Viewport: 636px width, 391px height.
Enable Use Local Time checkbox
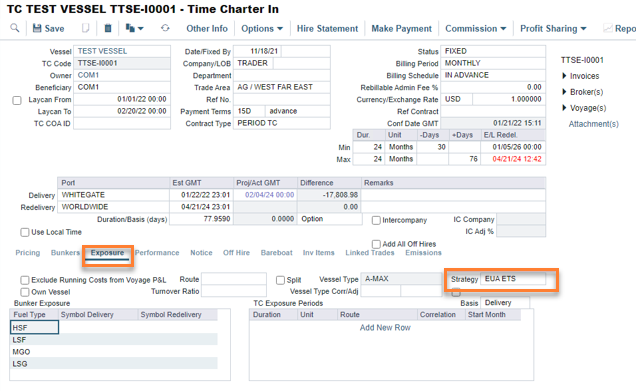[25, 232]
